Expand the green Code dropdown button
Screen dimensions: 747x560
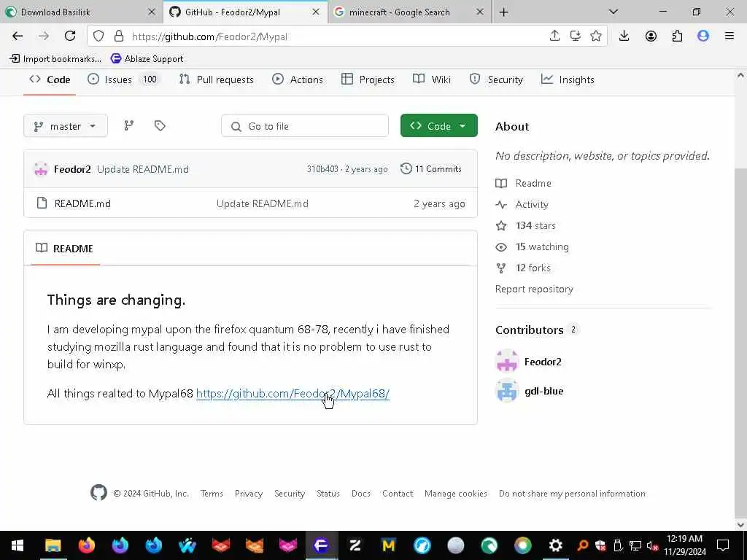438,125
